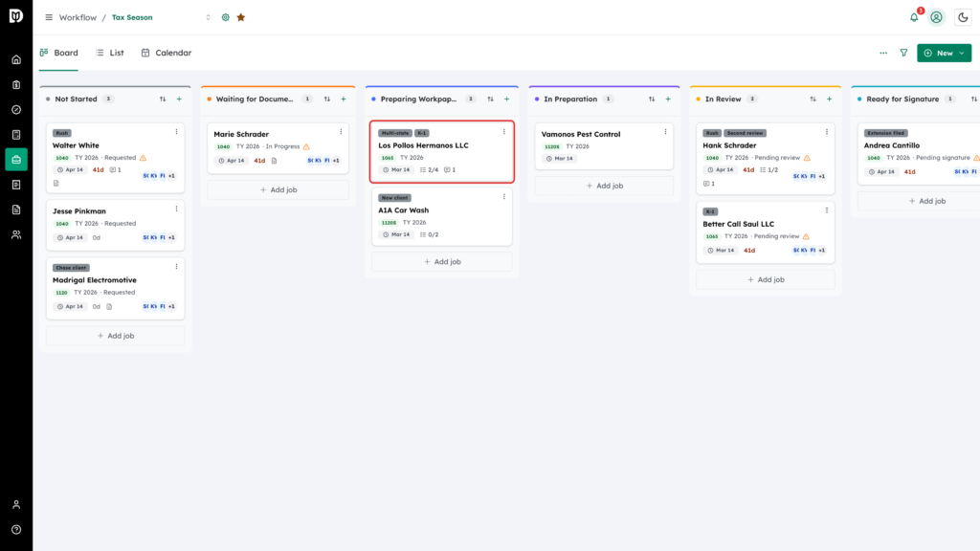This screenshot has height=551, width=980.
Task: Open the filter funnel icon
Action: point(903,54)
